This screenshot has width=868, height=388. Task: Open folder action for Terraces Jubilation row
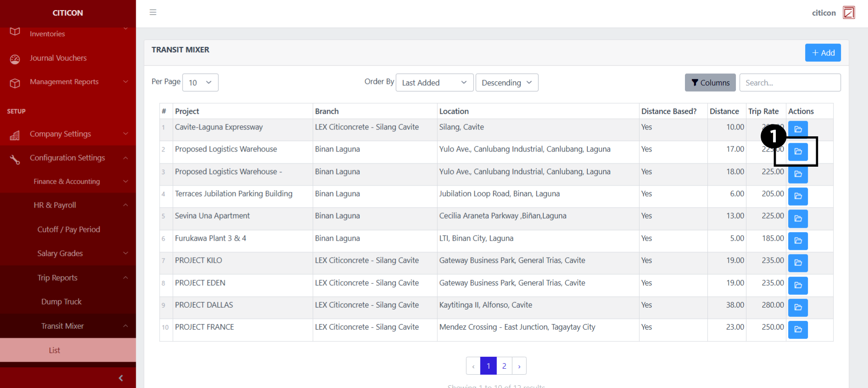798,196
